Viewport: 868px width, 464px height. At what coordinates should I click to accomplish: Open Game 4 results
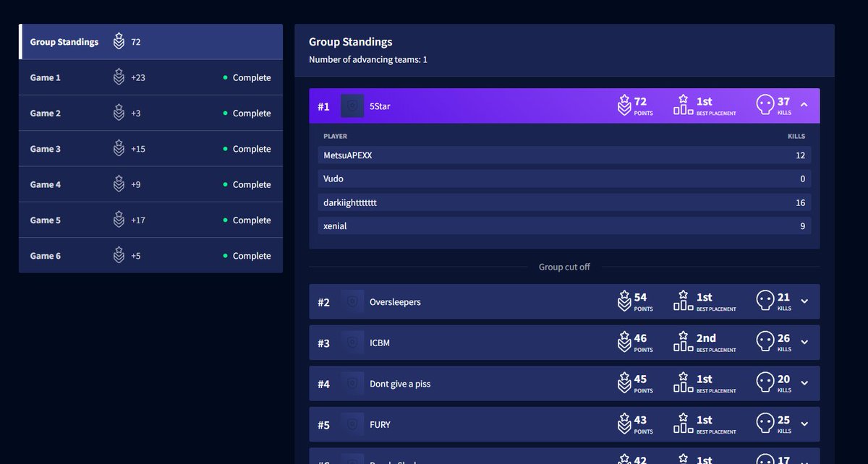pos(150,184)
